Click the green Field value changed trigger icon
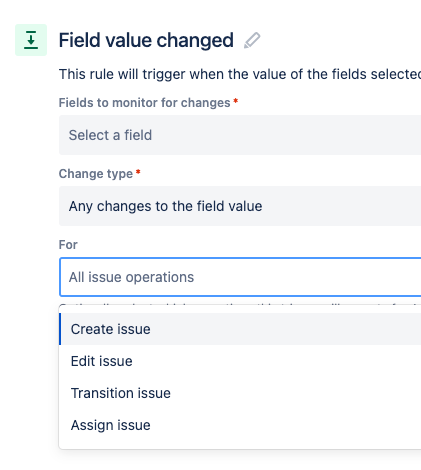Screen dimensions: 421x470 coord(31,40)
